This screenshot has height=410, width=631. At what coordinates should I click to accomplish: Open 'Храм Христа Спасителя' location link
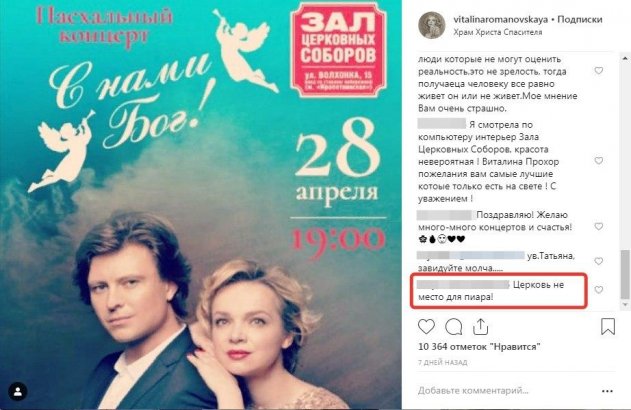pyautogui.click(x=498, y=32)
